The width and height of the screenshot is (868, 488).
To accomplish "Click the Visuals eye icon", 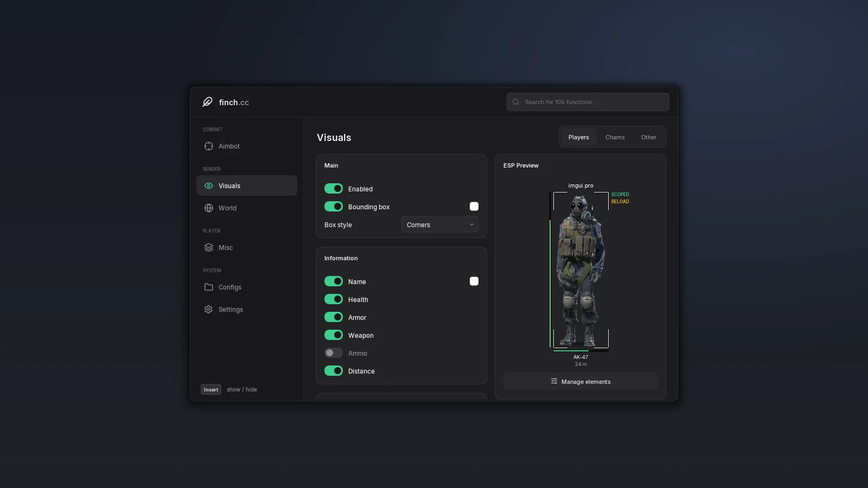I will (208, 186).
